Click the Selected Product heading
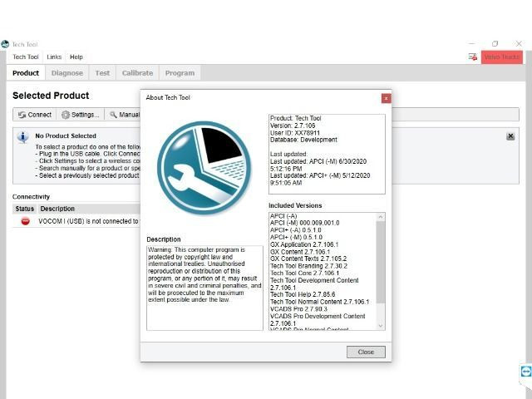The width and height of the screenshot is (532, 399). [x=51, y=96]
